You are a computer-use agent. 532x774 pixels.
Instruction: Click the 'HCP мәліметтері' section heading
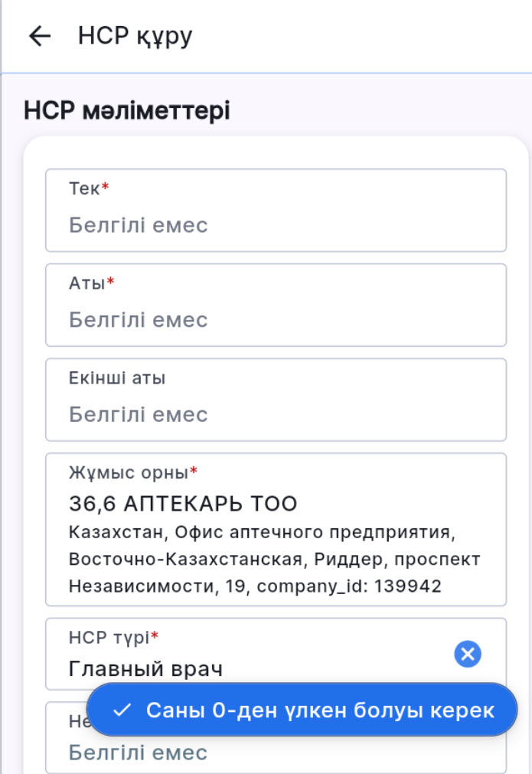[127, 111]
